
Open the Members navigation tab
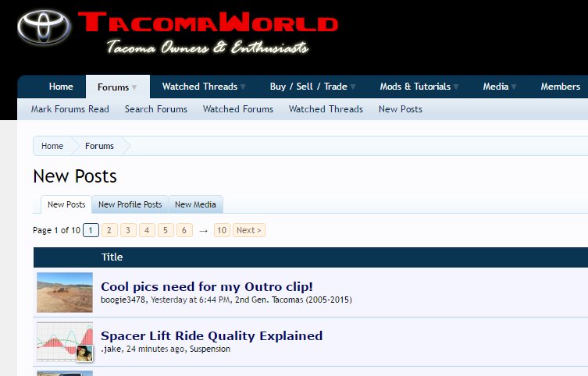point(560,87)
